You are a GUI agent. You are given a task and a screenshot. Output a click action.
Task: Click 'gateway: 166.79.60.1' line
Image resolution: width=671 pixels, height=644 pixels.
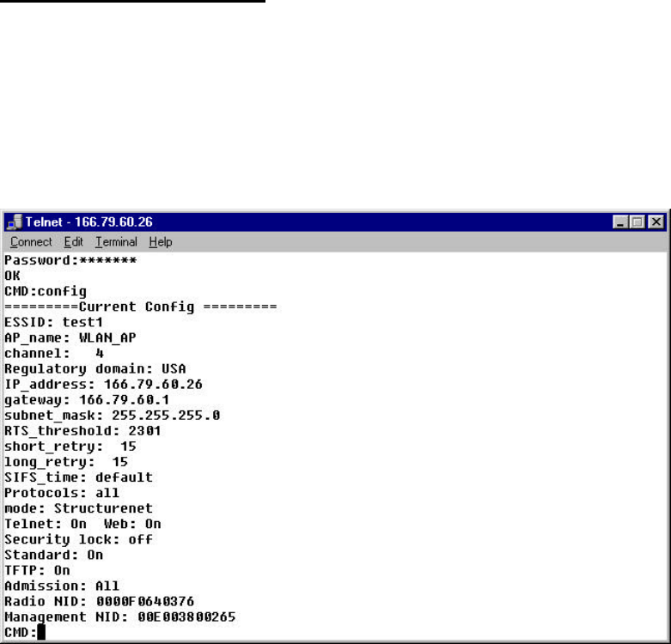click(x=87, y=400)
